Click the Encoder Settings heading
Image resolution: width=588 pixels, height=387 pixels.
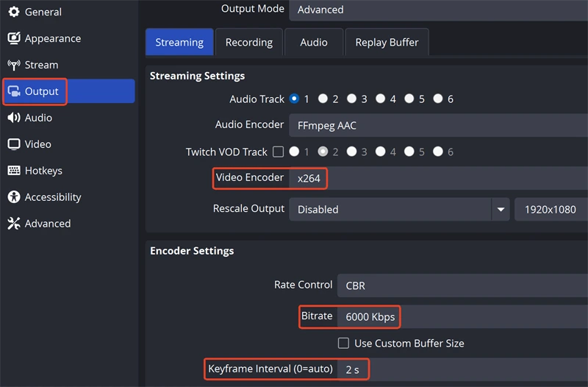[x=192, y=251]
